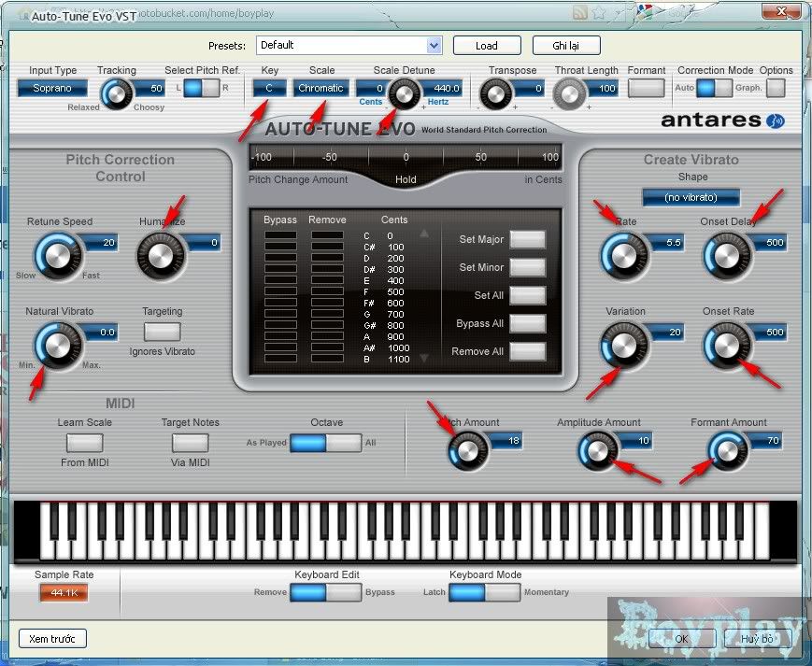The width and height of the screenshot is (812, 666).
Task: Click the Amplitude Amount knob
Action: pos(596,452)
